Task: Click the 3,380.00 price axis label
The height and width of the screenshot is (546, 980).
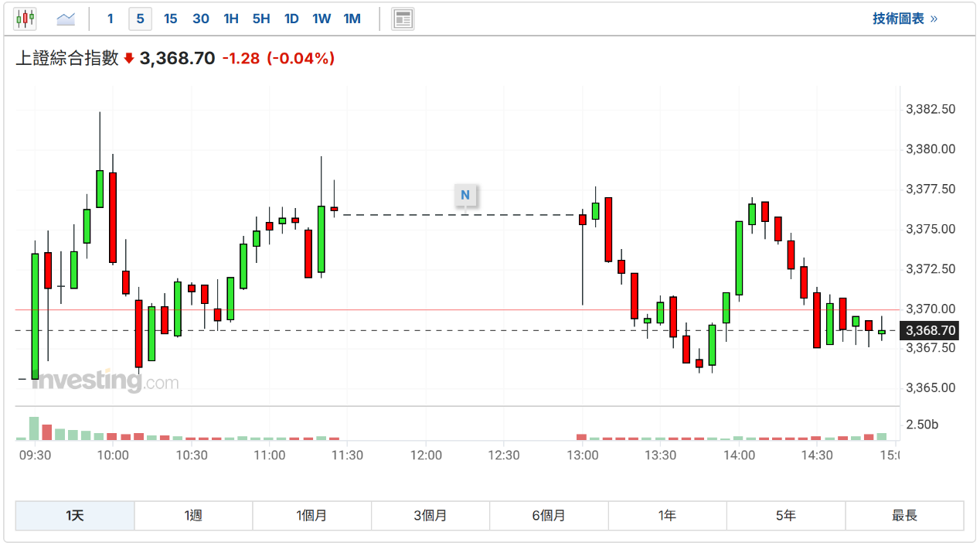Action: click(931, 149)
